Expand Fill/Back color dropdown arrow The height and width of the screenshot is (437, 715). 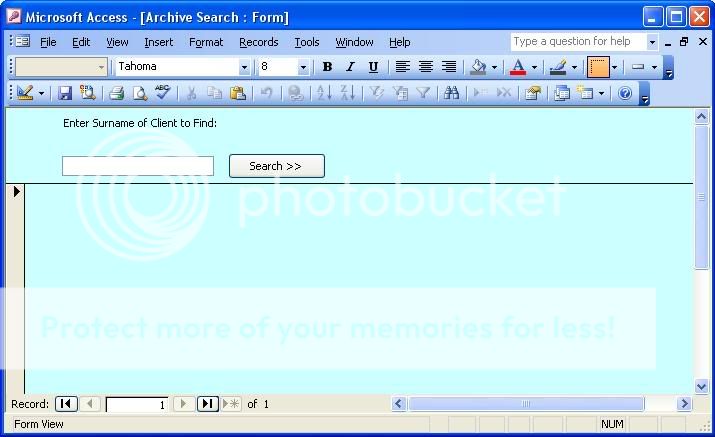click(494, 68)
